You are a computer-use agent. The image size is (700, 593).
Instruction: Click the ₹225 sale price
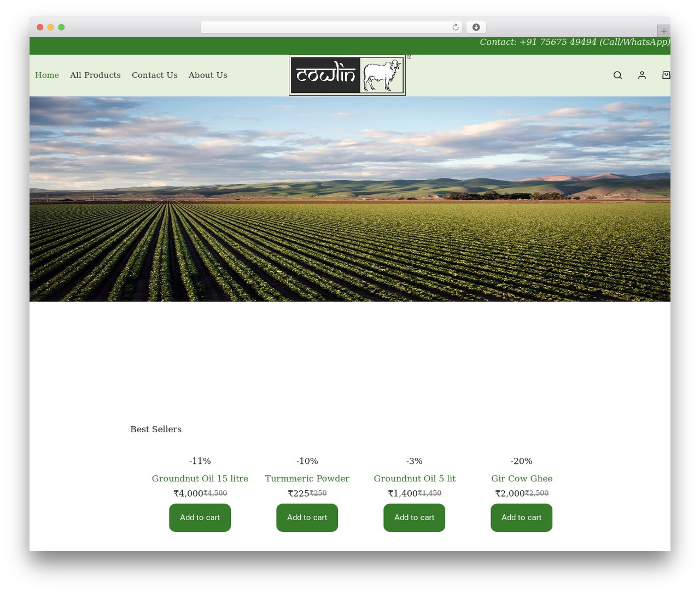tap(299, 493)
